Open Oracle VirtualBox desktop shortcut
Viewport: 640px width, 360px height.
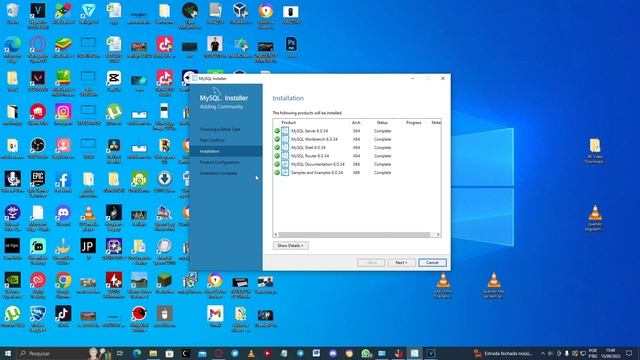click(240, 13)
